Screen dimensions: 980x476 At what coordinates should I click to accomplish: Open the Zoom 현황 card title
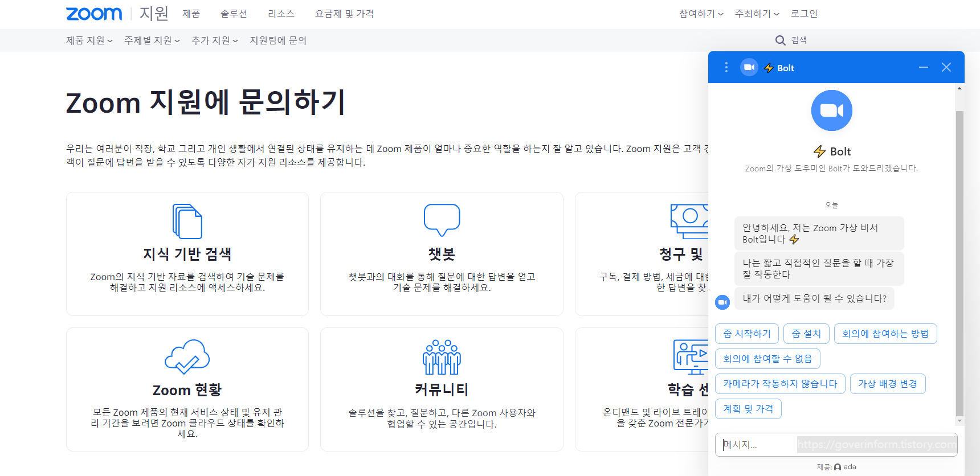pyautogui.click(x=187, y=390)
